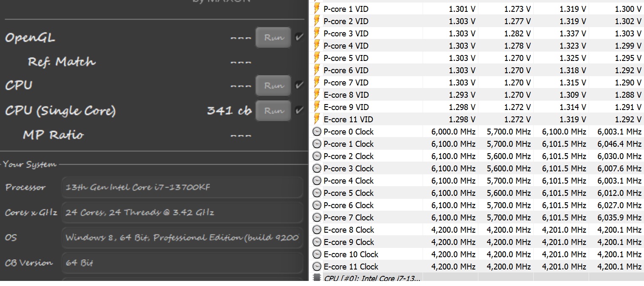Screen dimensions: 644x286
Task: Click the Your System section heading
Action: pyautogui.click(x=30, y=165)
